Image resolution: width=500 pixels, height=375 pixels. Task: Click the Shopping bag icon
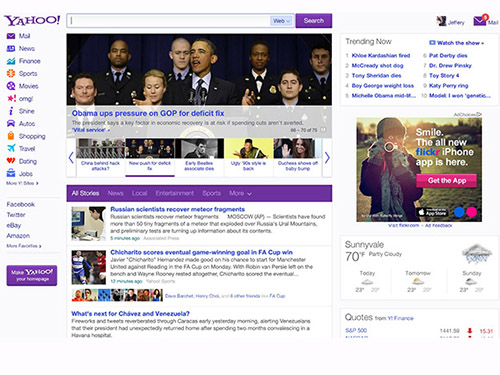coord(11,136)
